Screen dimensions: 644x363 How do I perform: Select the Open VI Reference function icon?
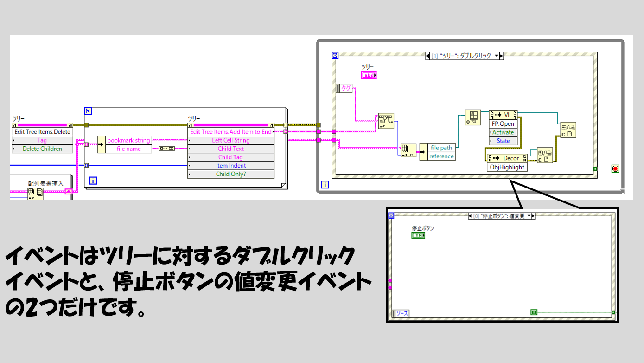(x=473, y=118)
